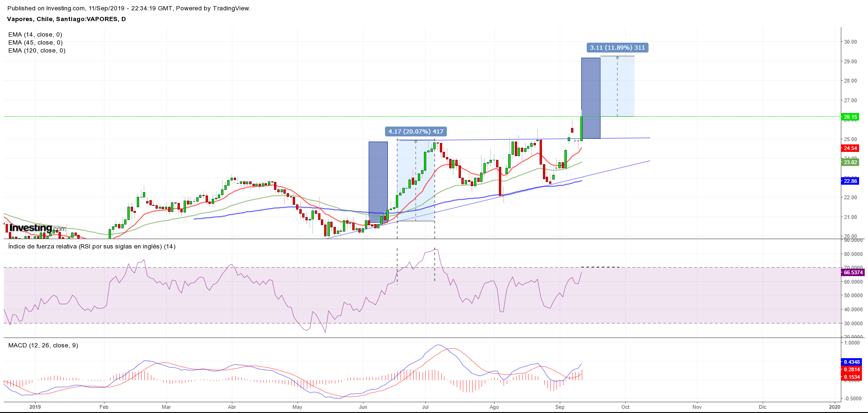Screen dimensions: 868x413
Task: Click the blue 0.4348 MACD value tag
Action: [852, 362]
